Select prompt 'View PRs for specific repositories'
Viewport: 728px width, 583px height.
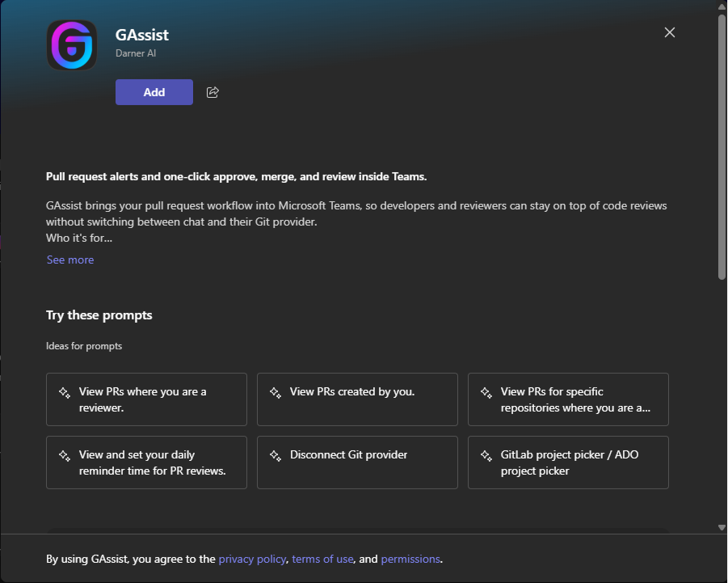pos(568,399)
